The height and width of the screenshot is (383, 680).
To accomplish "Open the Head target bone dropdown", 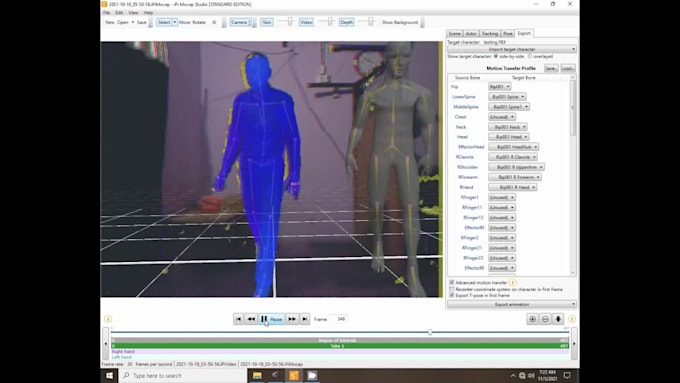I will (x=508, y=137).
